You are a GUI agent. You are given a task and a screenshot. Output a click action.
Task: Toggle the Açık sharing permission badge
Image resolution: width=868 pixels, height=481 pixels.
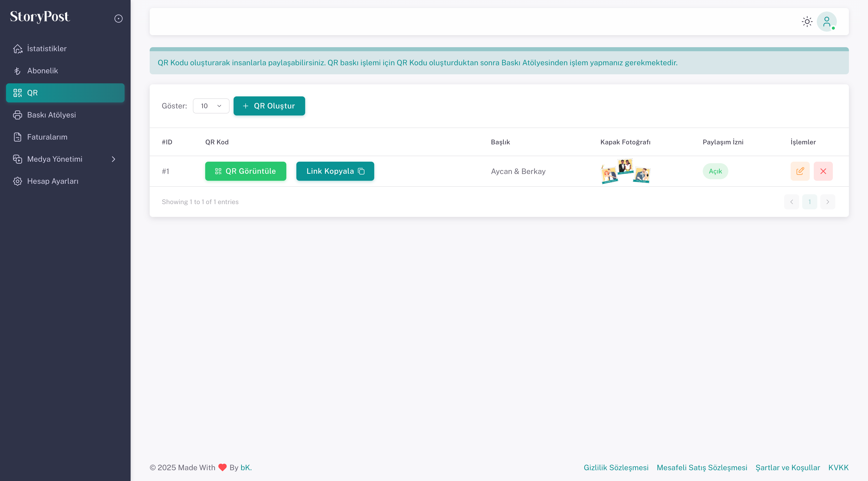tap(715, 171)
